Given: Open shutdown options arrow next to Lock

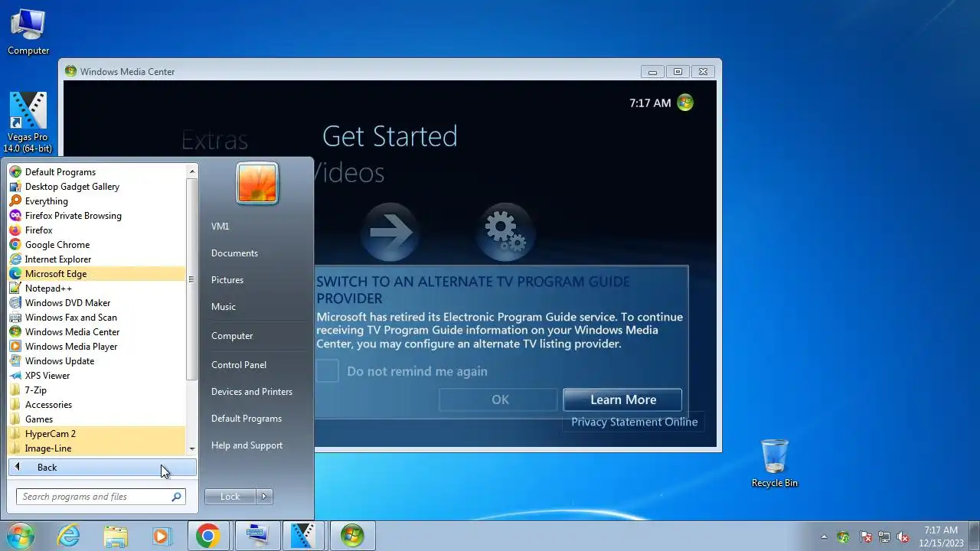Looking at the screenshot, I should pos(264,497).
